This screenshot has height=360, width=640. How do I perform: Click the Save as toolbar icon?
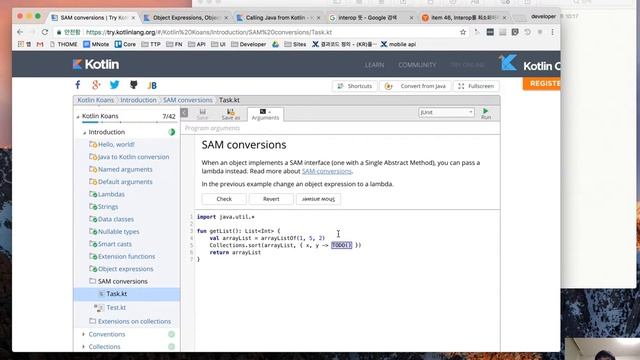click(231, 114)
